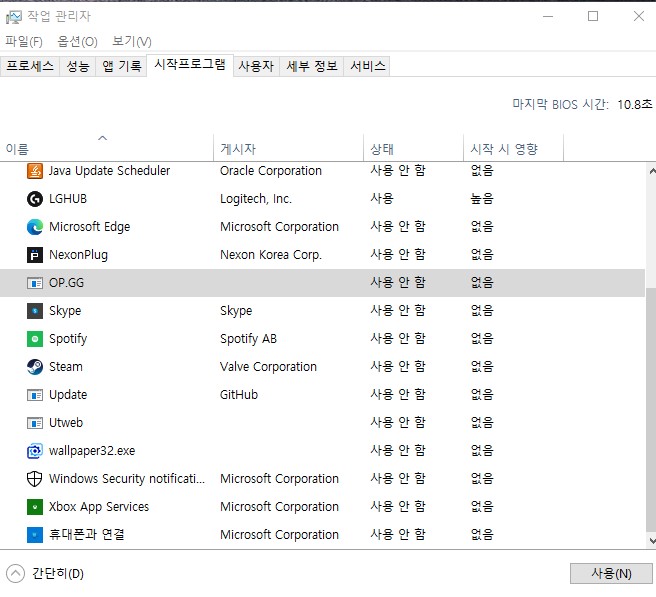Select the 휴대폰과 연결 name text

coord(87,535)
